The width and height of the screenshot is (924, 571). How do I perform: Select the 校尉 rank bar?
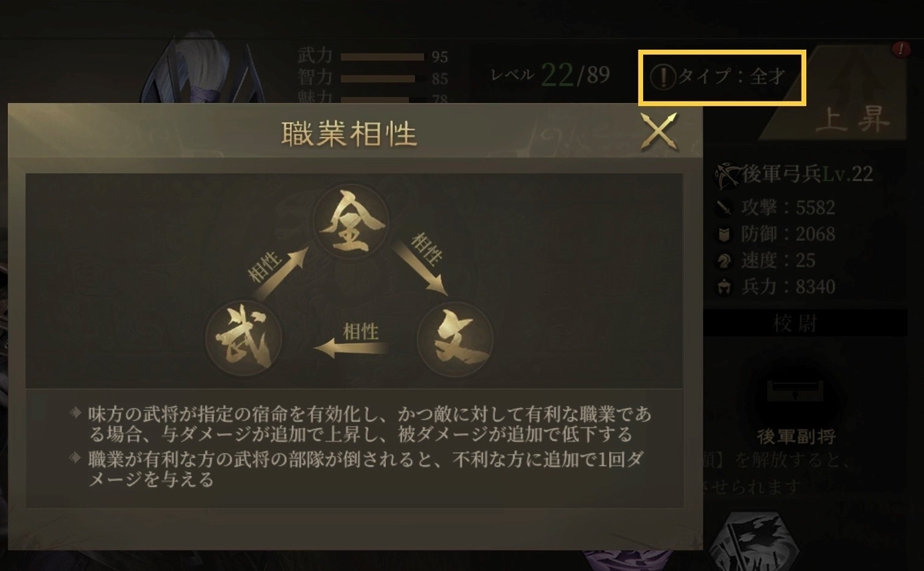805,324
